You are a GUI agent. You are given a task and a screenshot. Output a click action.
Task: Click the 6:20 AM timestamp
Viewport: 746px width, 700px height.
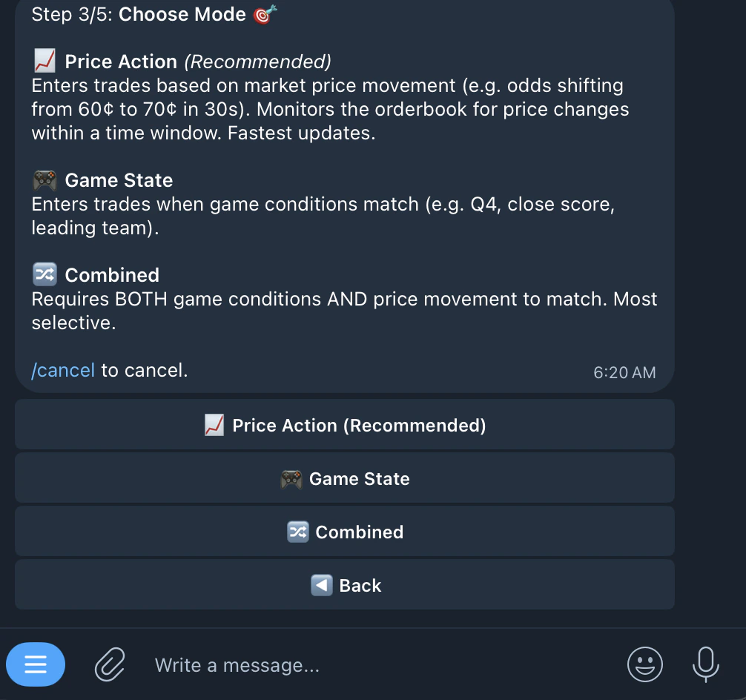[x=624, y=373]
